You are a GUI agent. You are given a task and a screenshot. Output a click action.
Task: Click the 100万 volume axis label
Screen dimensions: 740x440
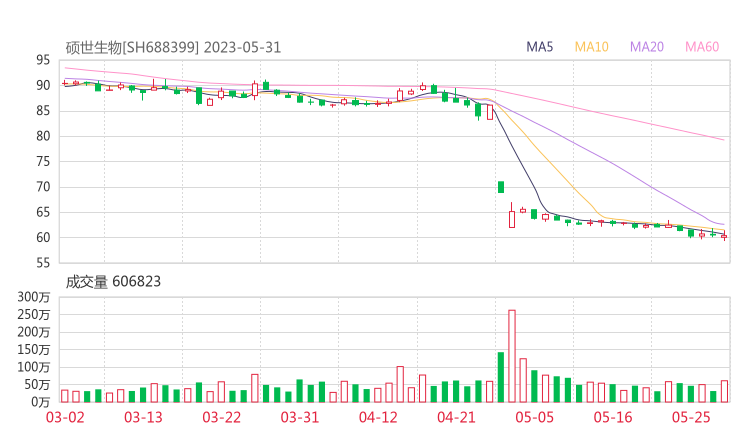tap(34, 367)
